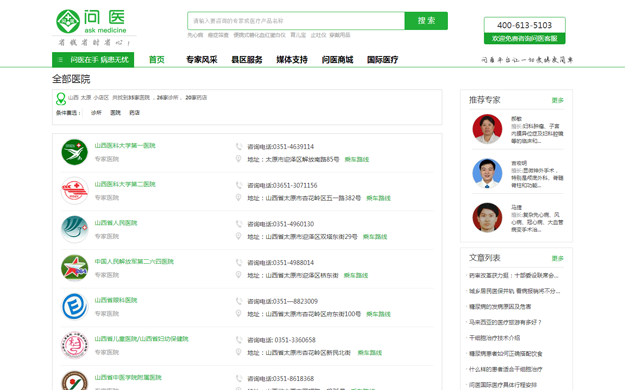Screen dimensions: 625x390
Task: Open article 干细胞治疗技术介绍
Action: pos(494,338)
